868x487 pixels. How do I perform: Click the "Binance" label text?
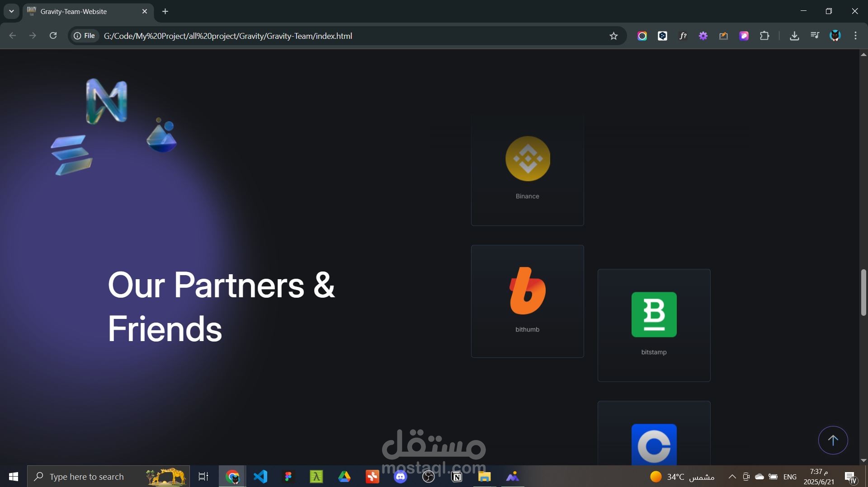click(x=528, y=196)
